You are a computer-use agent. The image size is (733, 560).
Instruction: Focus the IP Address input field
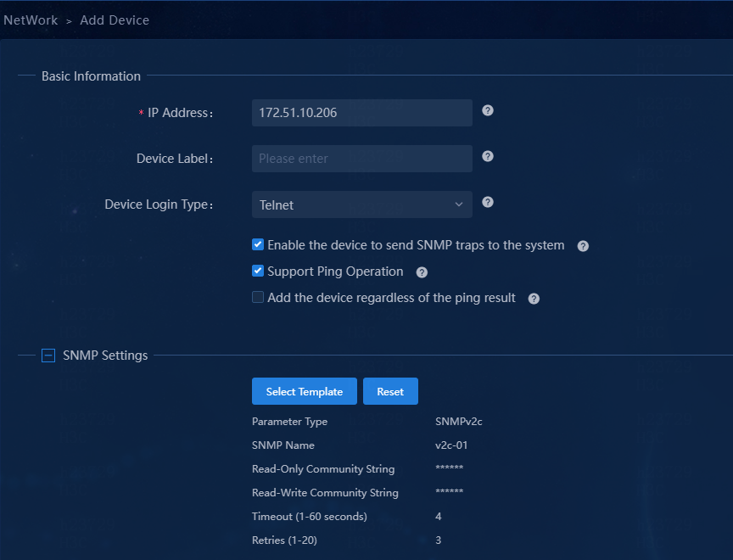[361, 113]
